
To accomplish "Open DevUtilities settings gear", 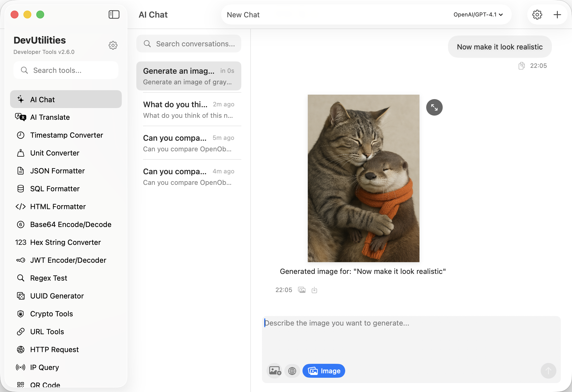I will tap(113, 45).
